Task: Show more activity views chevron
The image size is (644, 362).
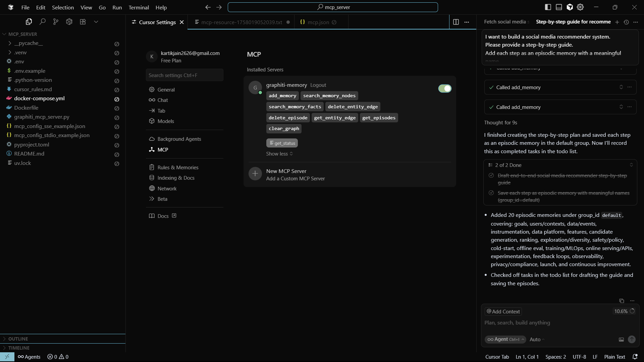Action: pos(96,22)
